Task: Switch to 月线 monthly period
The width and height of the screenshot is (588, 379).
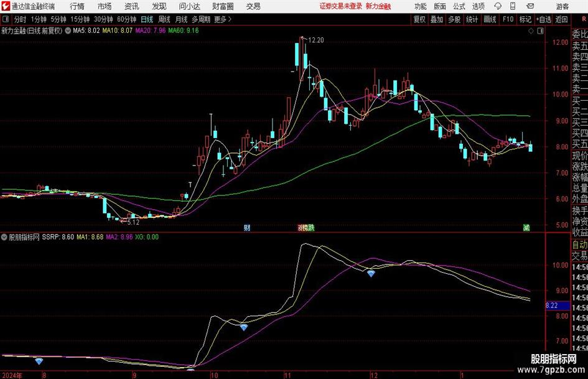Action: [182, 19]
